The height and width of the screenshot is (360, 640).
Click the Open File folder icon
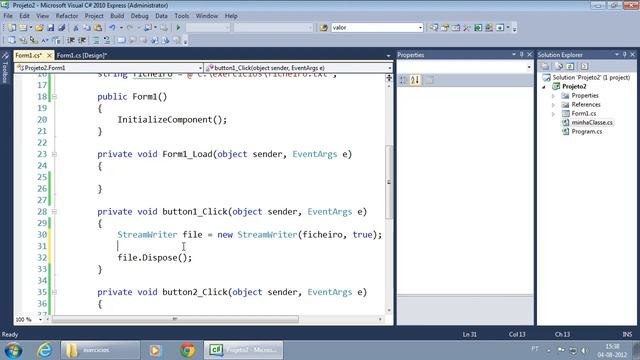39,28
